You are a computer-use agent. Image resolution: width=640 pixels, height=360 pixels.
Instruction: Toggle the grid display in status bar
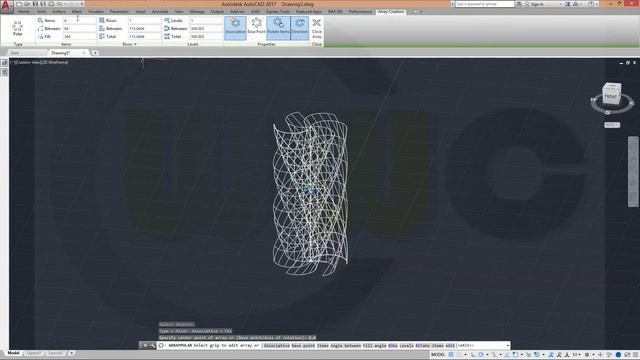pos(451,355)
